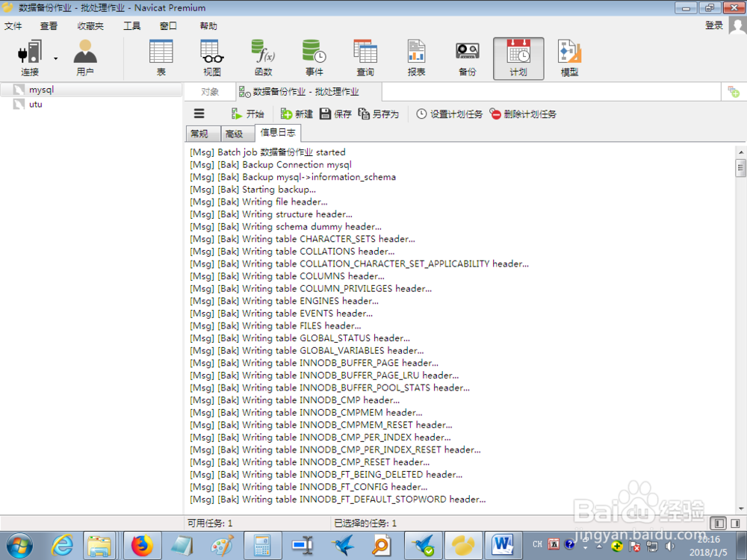
Task: Click 另存为 to save a copy
Action: [379, 113]
